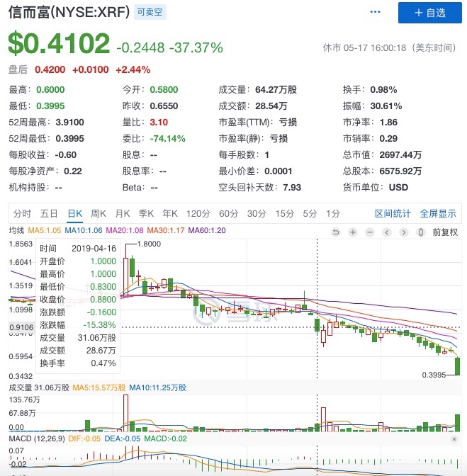This screenshot has width=467, height=476.
Task: Click the 0.9106 crosshair price label
Action: [x=21, y=327]
